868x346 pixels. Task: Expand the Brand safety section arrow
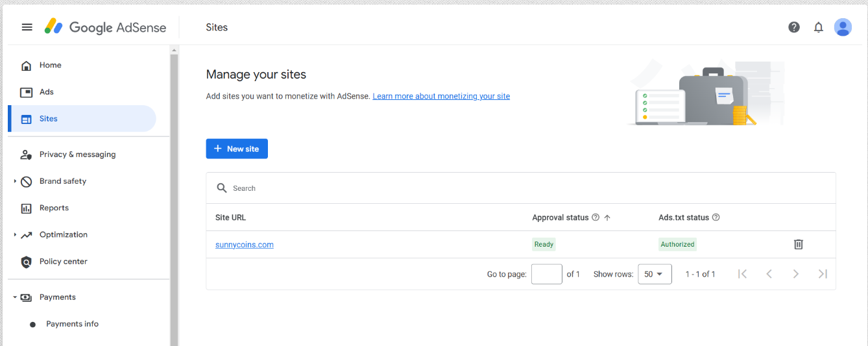[x=15, y=181]
